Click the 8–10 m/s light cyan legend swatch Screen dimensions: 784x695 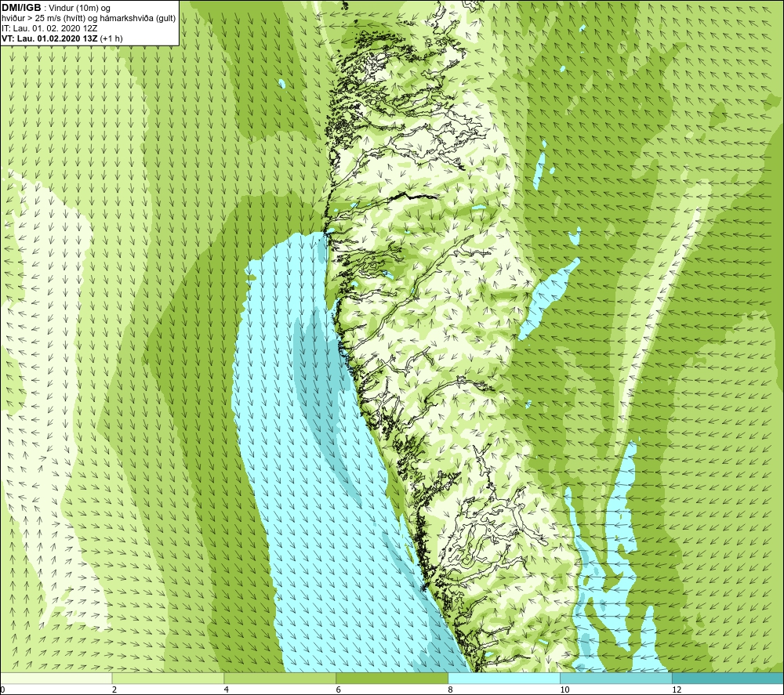point(504,678)
